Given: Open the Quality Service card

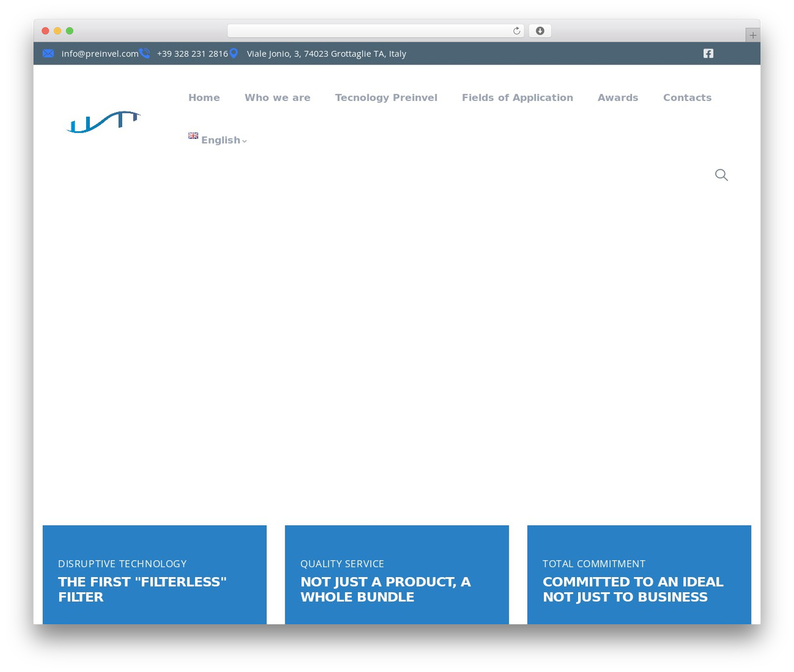Looking at the screenshot, I should 397,575.
